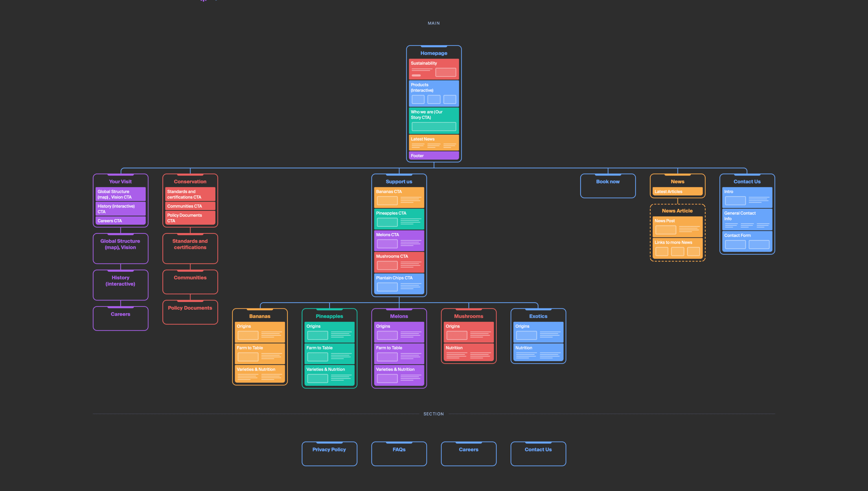The height and width of the screenshot is (491, 868).
Task: Click Varieties & Nutrition block in Bananas
Action: [x=260, y=374]
